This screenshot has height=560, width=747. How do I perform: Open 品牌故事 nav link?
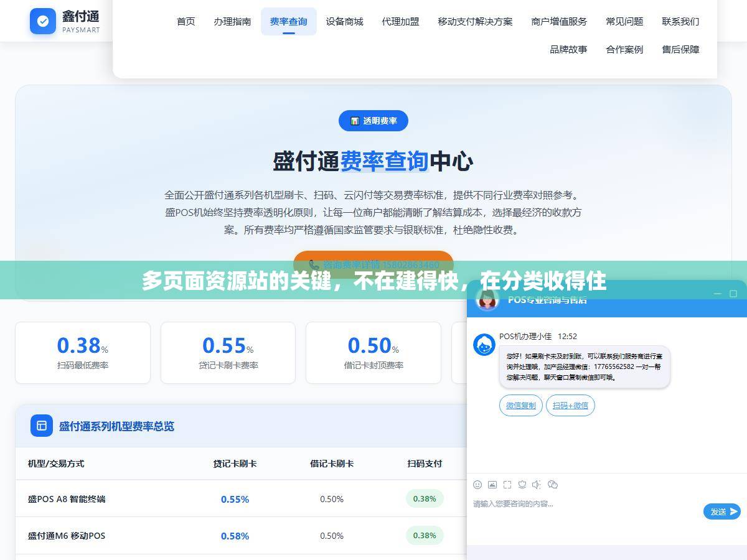(x=569, y=49)
